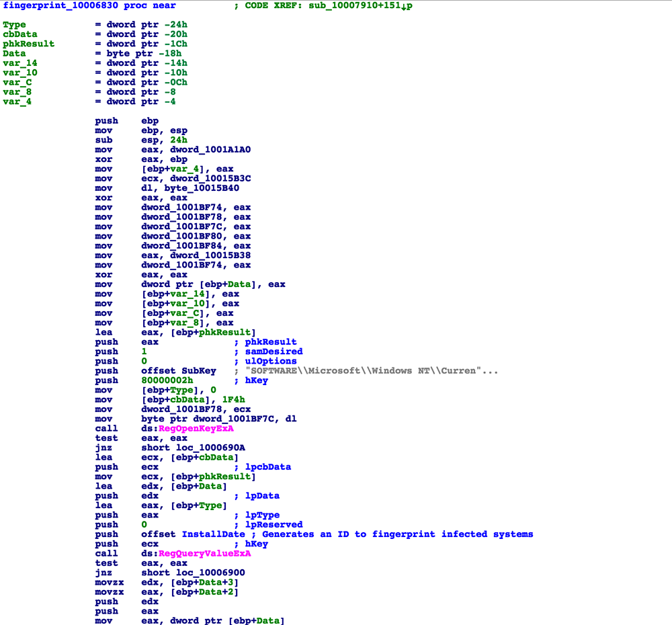The width and height of the screenshot is (672, 625).
Task: Click the lpData comment
Action: tap(262, 496)
